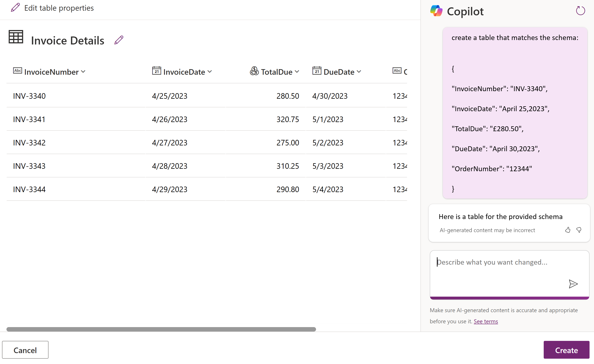The width and height of the screenshot is (594, 364).
Task: Click the AI-generated content may be incorrect notice
Action: click(x=487, y=230)
